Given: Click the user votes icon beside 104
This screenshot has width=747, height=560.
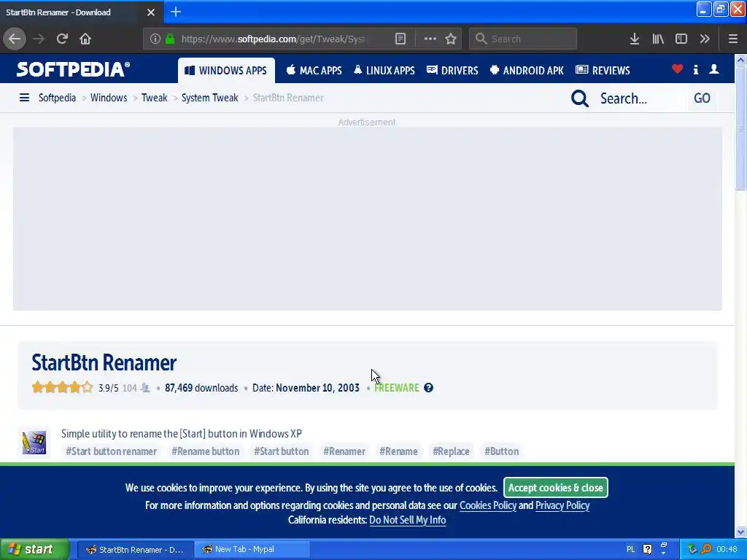Looking at the screenshot, I should [145, 388].
